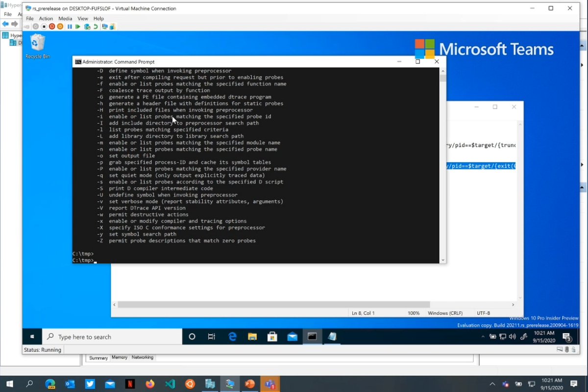Click the orange Save VM state icon
This screenshot has height=392, width=588.
tap(60, 26)
